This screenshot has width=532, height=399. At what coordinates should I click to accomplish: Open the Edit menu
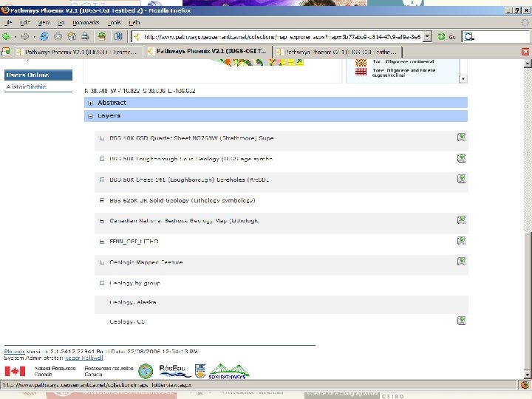pos(25,23)
